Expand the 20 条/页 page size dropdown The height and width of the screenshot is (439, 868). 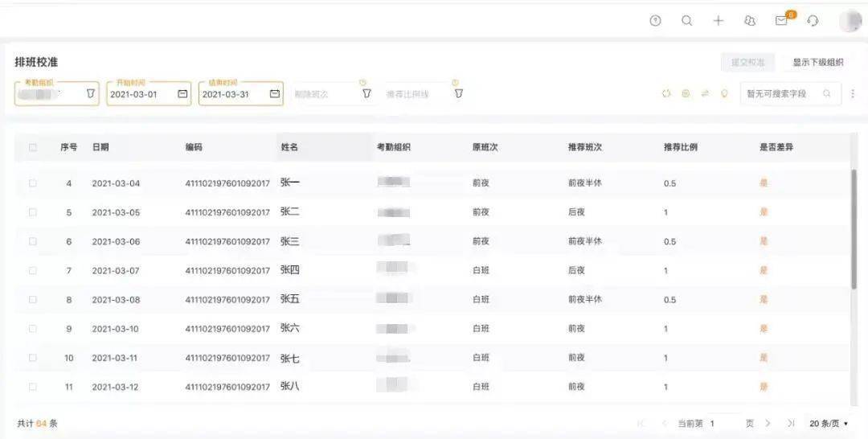point(829,423)
